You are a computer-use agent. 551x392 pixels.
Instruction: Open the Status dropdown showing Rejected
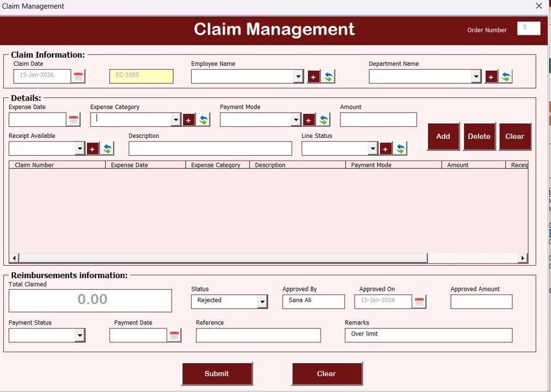[262, 301]
